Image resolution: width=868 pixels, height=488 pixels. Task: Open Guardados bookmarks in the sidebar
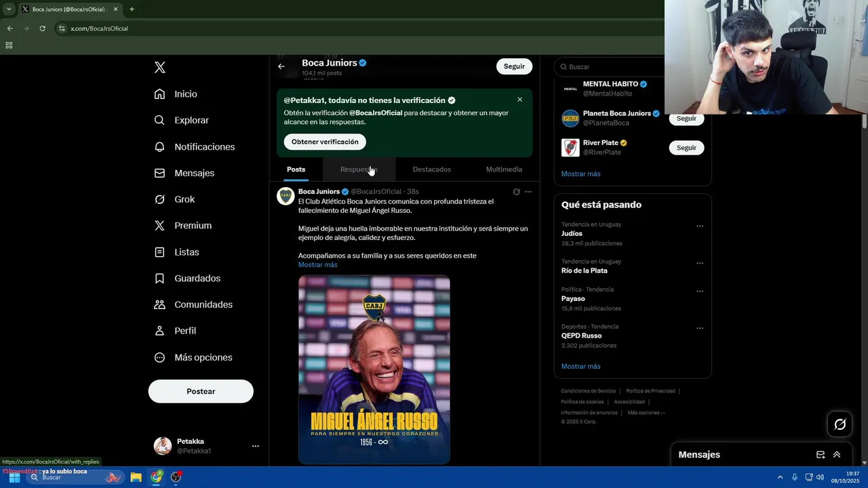point(187,279)
